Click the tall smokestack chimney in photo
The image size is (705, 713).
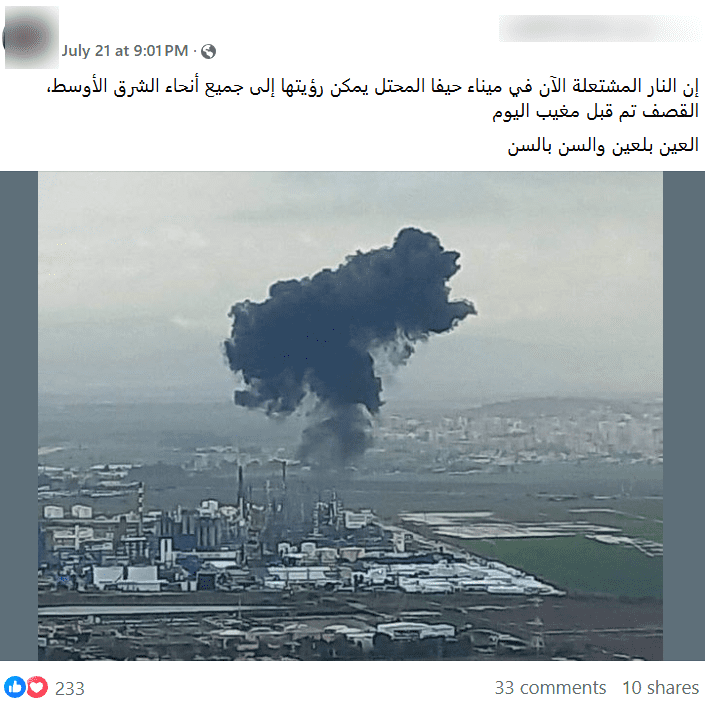pyautogui.click(x=240, y=493)
